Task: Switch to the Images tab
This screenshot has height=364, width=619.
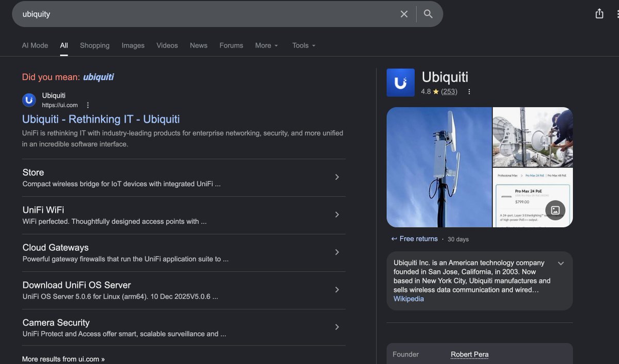Action: [x=133, y=45]
